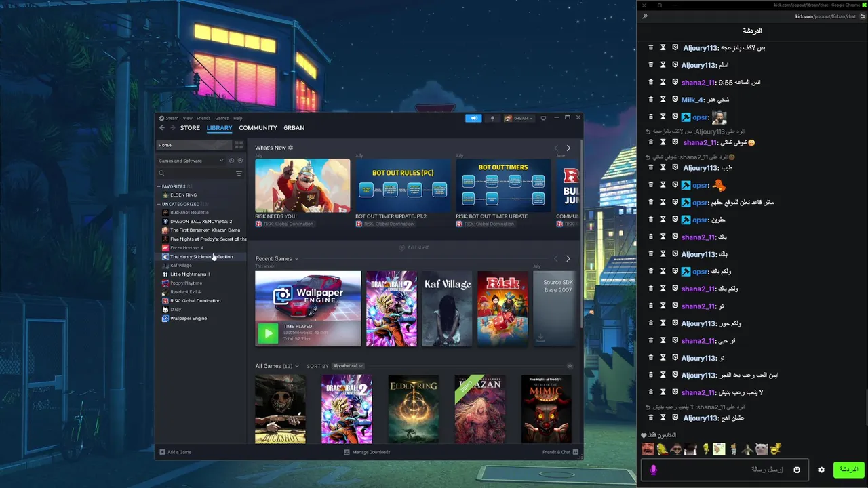Open the library advanced filter icon
The height and width of the screenshot is (488, 868).
pyautogui.click(x=239, y=174)
